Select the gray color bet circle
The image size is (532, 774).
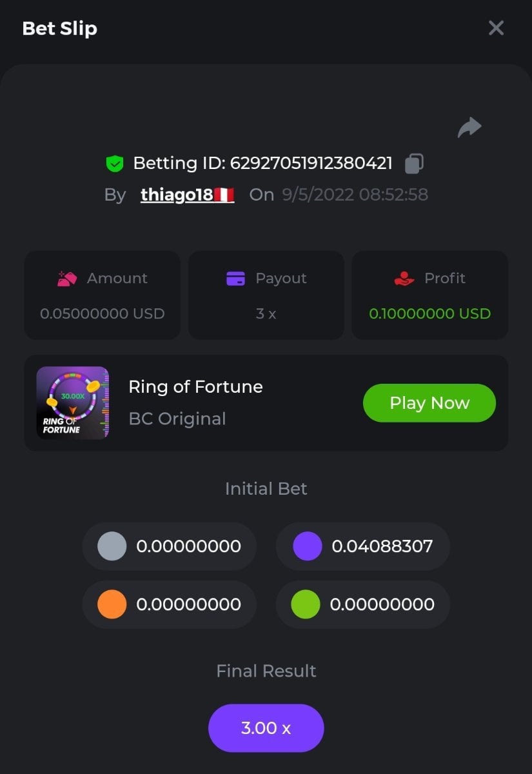point(112,546)
